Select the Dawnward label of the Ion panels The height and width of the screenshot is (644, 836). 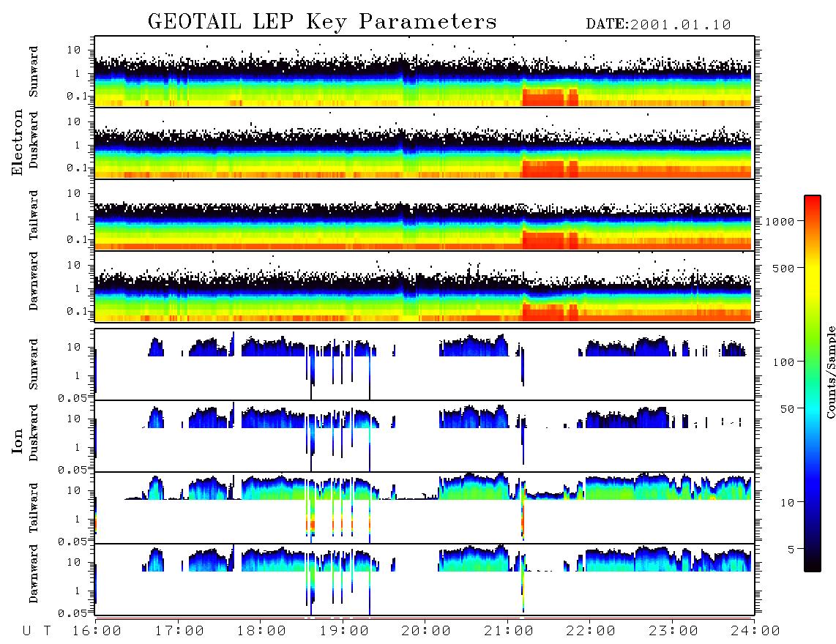[34, 574]
